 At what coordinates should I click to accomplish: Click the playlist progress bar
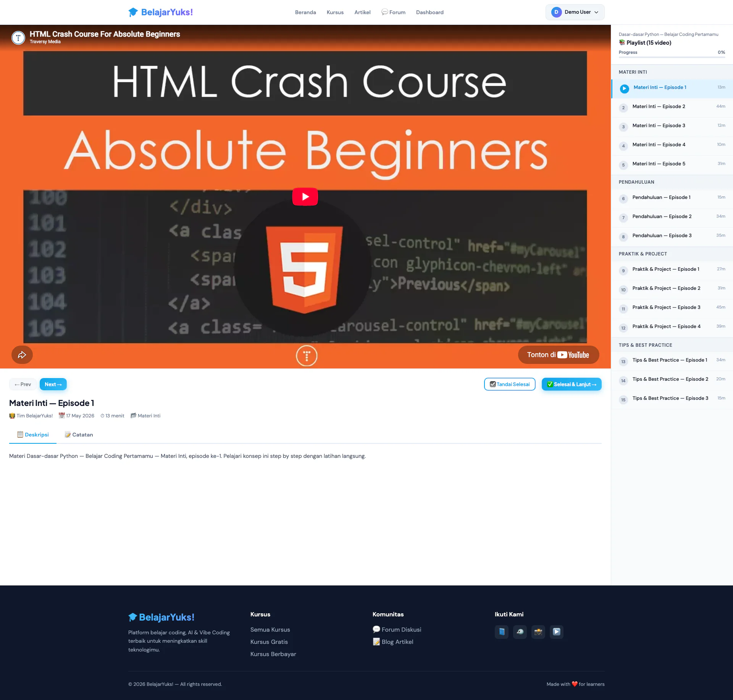672,57
